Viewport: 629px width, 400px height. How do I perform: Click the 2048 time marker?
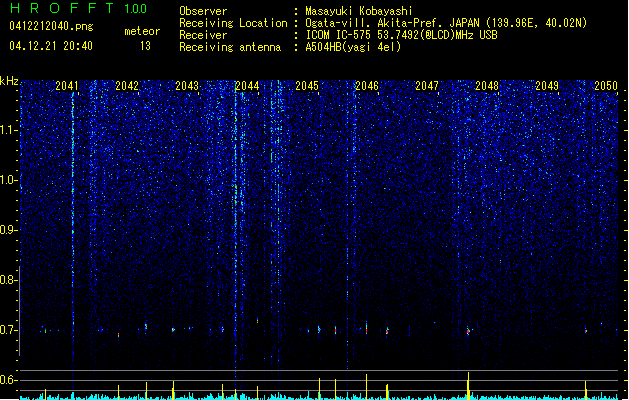[487, 86]
